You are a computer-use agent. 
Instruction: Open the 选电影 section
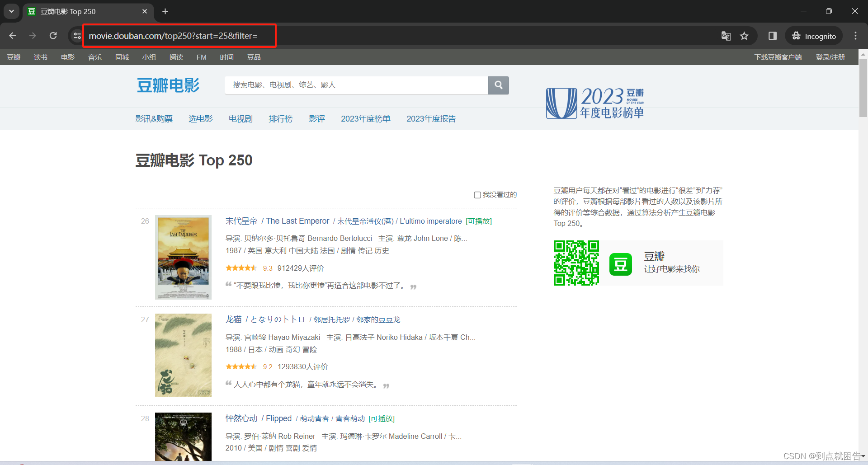pos(201,119)
